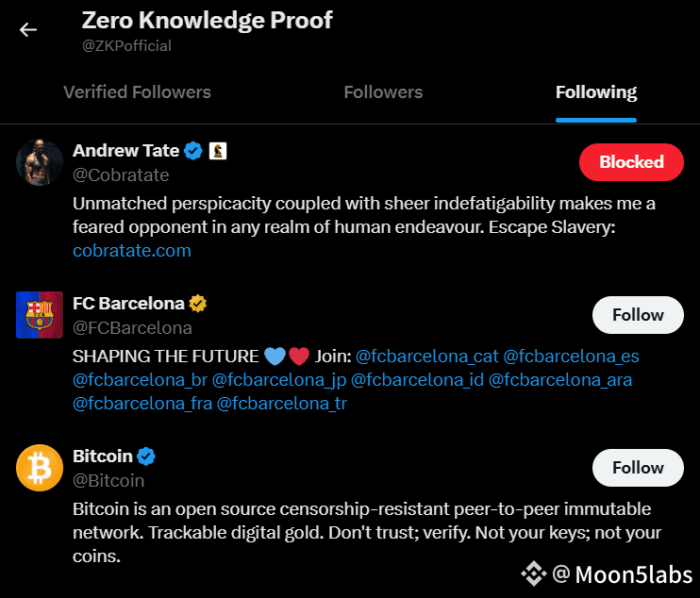The height and width of the screenshot is (598, 700).
Task: Open Andrew Tate's profile picture
Action: click(40, 162)
